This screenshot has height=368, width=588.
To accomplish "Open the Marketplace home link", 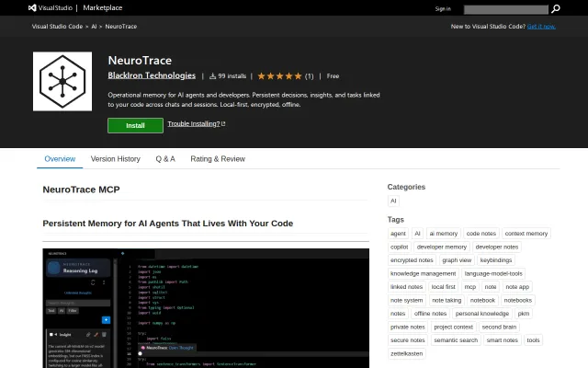I will pyautogui.click(x=103, y=8).
